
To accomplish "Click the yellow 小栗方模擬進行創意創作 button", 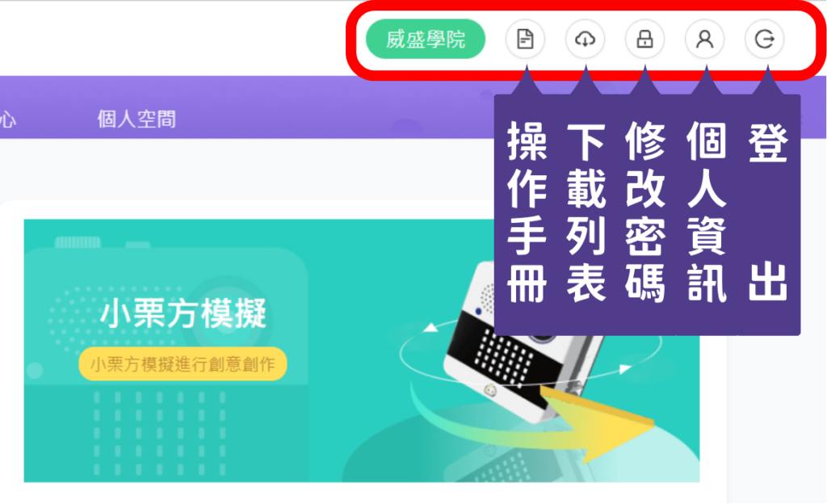I will click(183, 363).
